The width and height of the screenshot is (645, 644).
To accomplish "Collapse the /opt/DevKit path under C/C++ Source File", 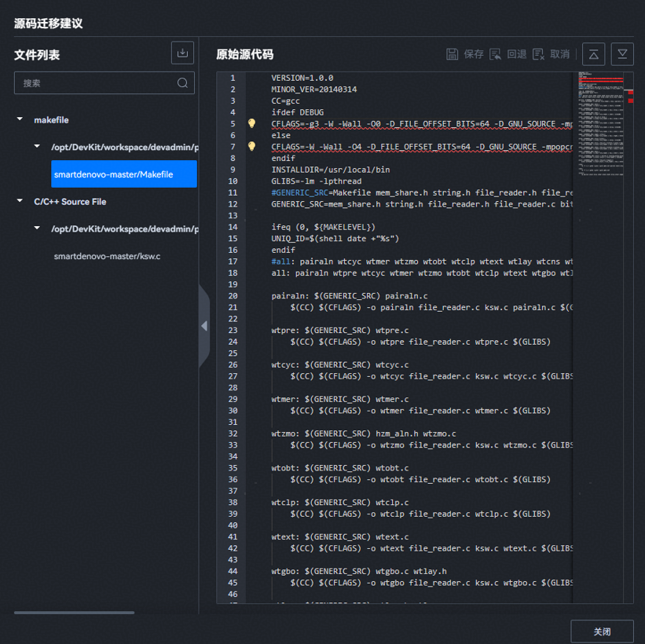I will click(x=37, y=229).
